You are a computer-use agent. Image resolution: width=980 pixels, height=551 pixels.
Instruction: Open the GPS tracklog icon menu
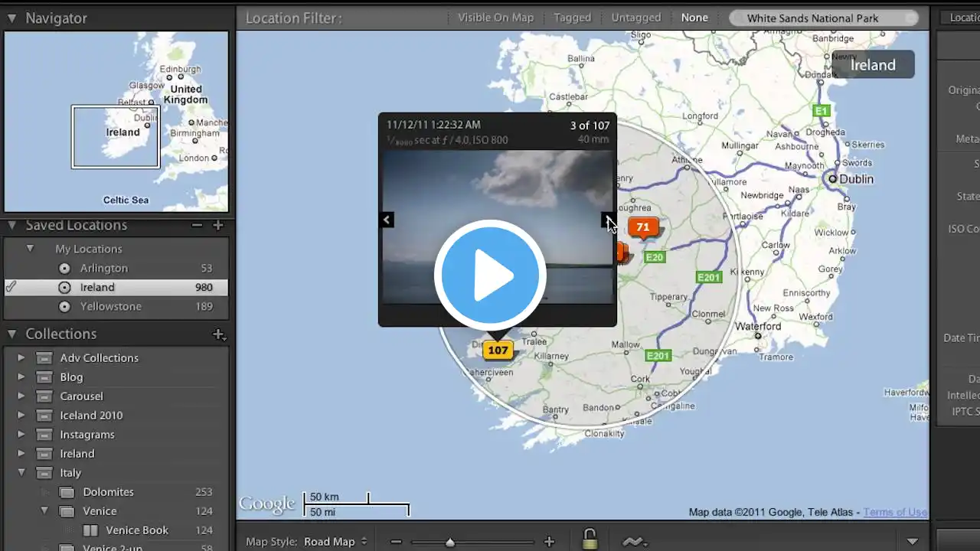635,542
